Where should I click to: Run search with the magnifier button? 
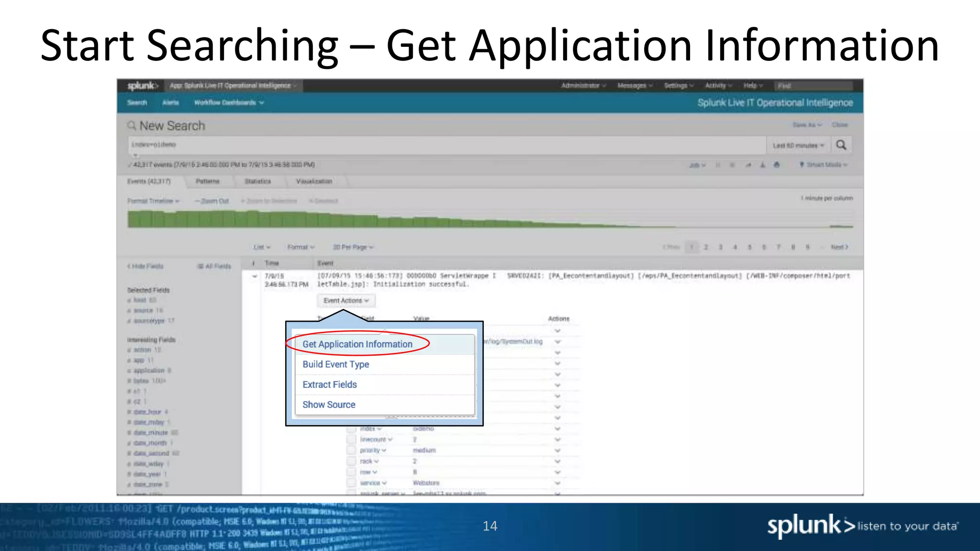pyautogui.click(x=841, y=145)
